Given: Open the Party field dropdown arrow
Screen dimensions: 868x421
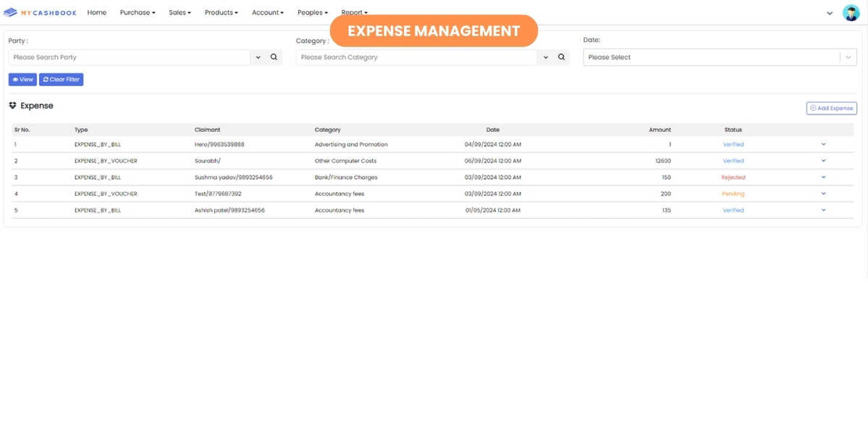Looking at the screenshot, I should point(258,57).
